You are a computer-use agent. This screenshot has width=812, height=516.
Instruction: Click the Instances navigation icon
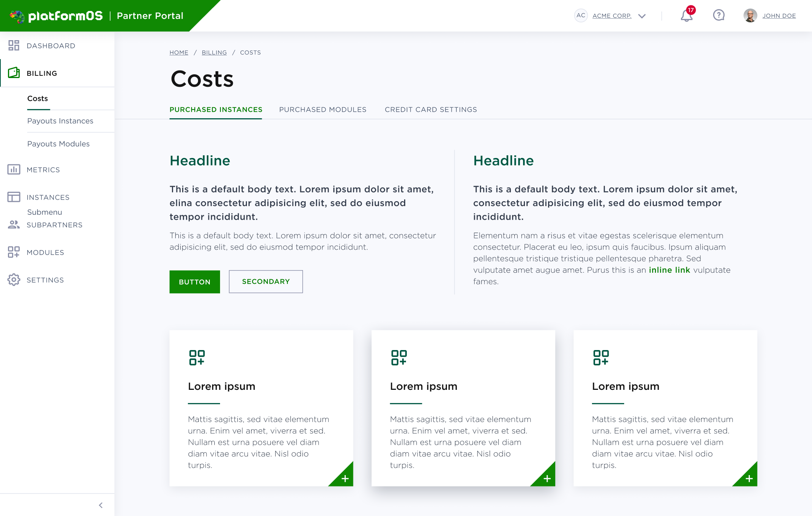tap(14, 197)
